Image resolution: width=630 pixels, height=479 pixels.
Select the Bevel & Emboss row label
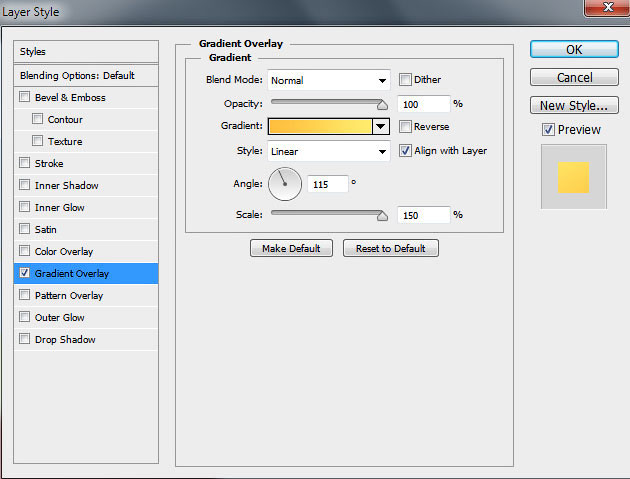[x=70, y=97]
